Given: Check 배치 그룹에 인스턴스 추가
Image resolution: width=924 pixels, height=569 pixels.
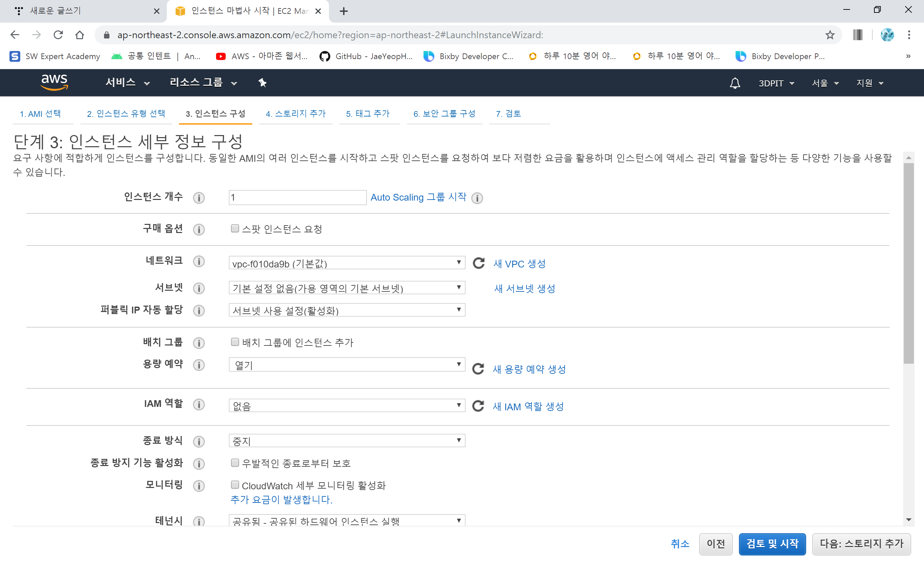Looking at the screenshot, I should pos(235,342).
